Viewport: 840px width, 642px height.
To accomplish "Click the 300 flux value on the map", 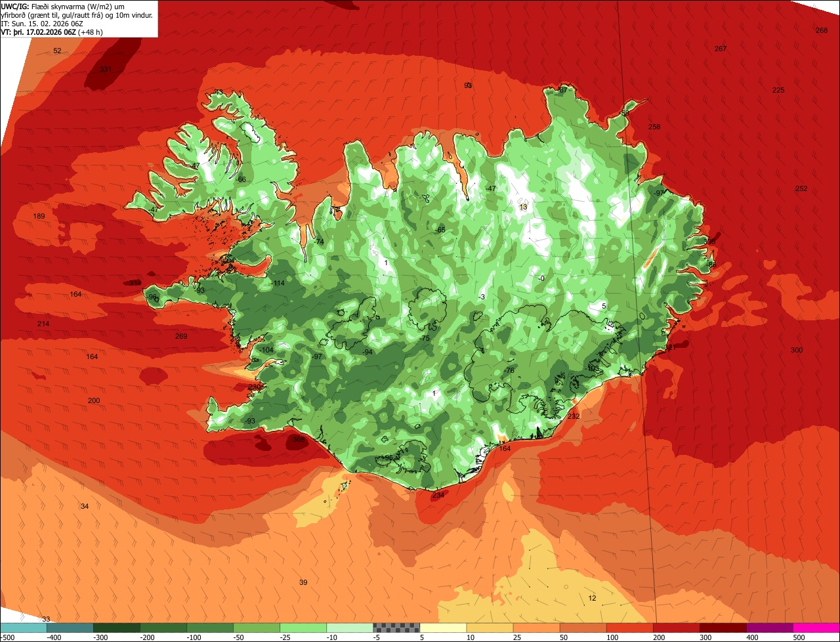I will pos(797,350).
